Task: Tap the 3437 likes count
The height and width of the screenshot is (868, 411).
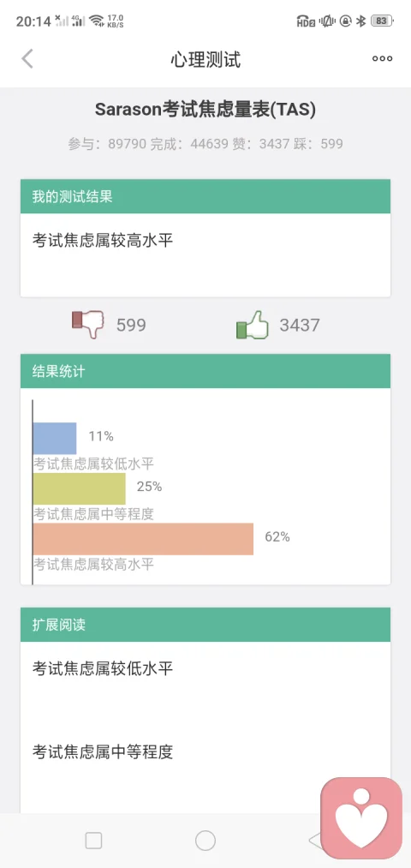Action: click(300, 325)
